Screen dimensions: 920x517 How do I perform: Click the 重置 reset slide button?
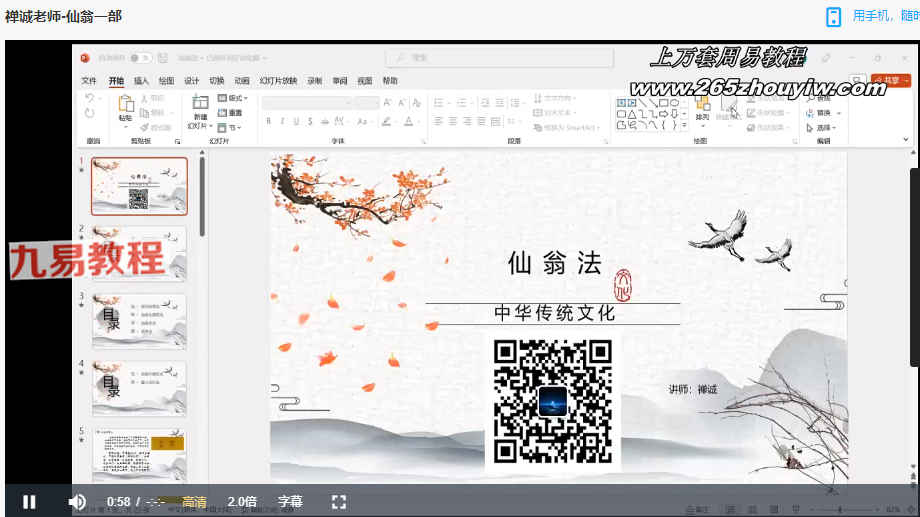pyautogui.click(x=230, y=113)
